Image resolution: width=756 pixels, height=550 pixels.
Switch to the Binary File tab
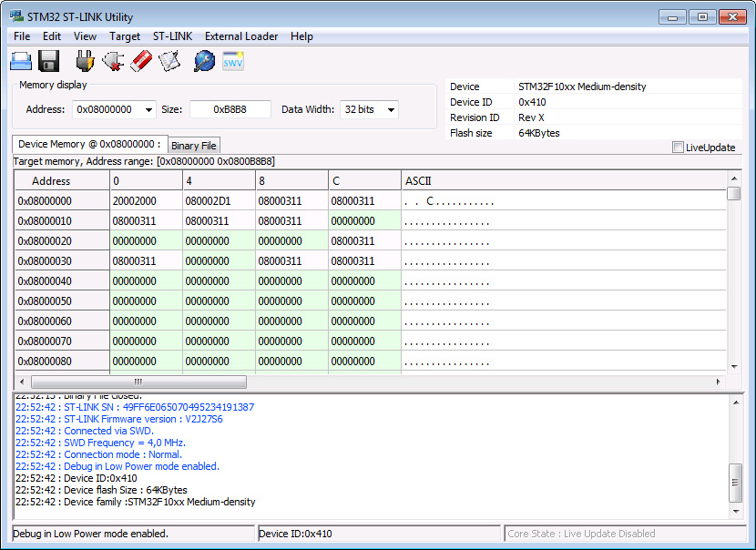(193, 146)
